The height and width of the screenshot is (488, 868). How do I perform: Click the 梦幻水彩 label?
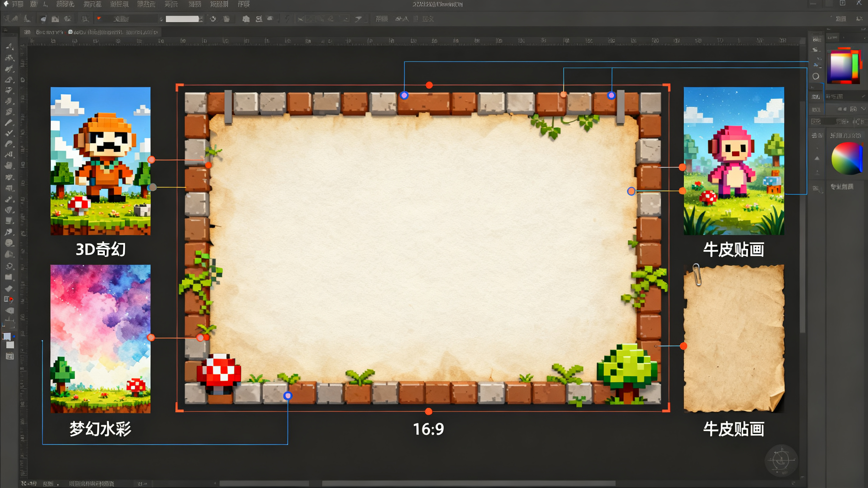pos(100,429)
